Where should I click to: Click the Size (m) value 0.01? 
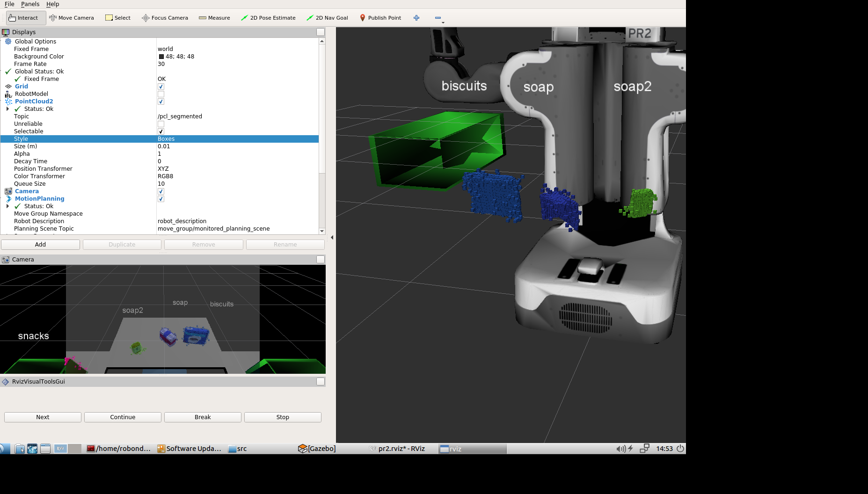pos(238,146)
